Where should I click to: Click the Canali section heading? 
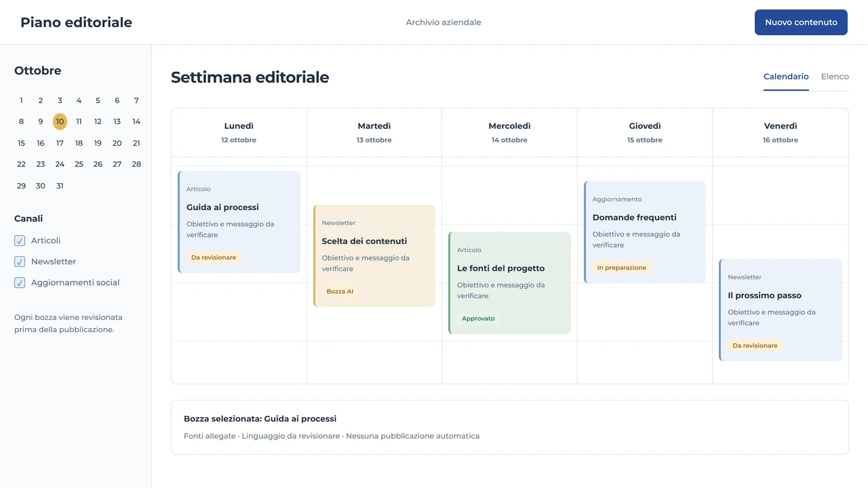[x=28, y=218]
